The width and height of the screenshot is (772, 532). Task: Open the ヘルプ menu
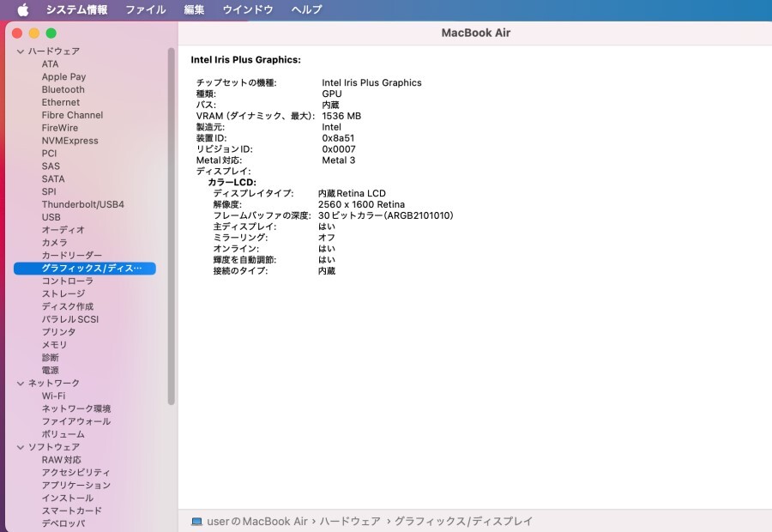pyautogui.click(x=306, y=9)
